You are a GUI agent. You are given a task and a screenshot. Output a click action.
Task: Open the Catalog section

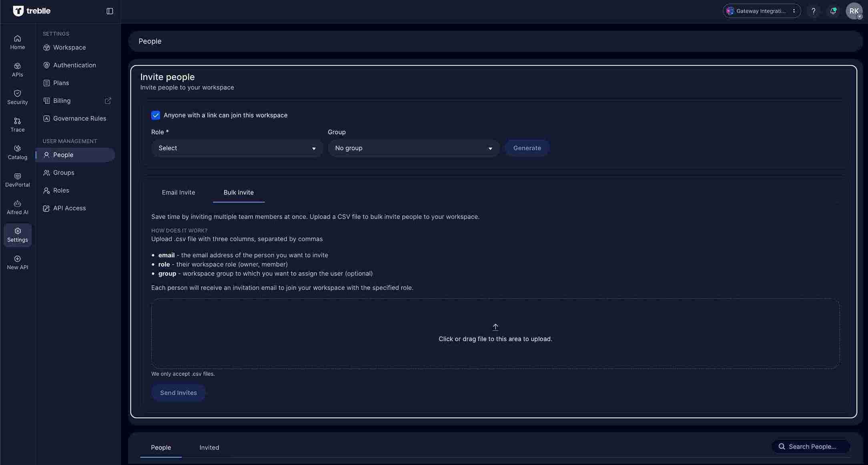pyautogui.click(x=17, y=152)
